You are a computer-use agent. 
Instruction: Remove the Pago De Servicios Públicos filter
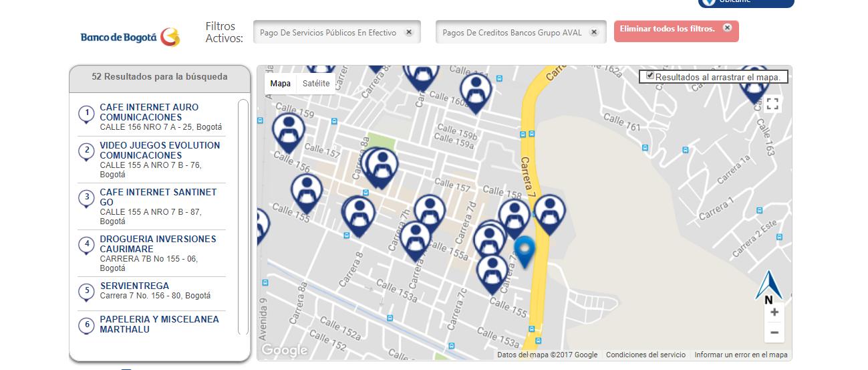409,32
